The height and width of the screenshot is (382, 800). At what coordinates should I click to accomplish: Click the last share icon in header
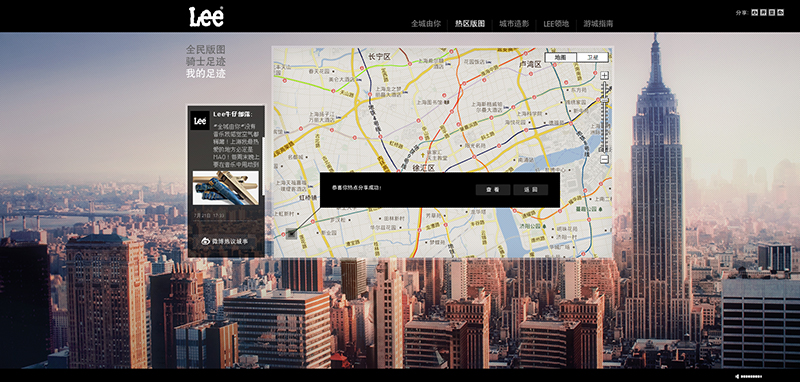[x=781, y=13]
